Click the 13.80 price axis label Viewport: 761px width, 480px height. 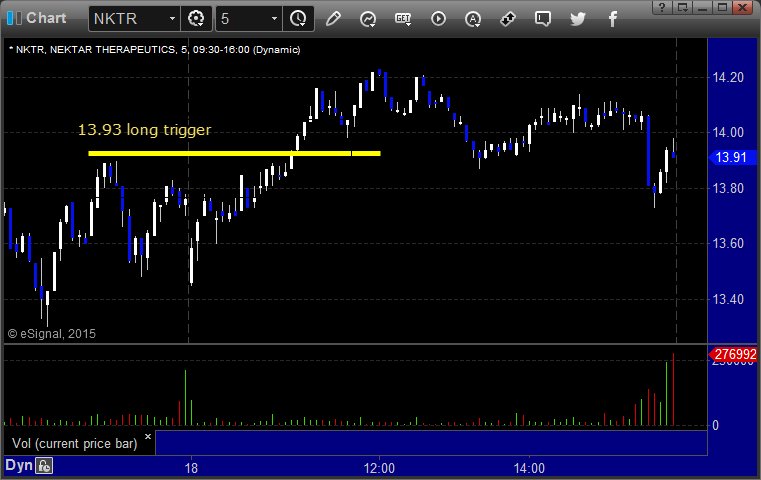coord(728,188)
